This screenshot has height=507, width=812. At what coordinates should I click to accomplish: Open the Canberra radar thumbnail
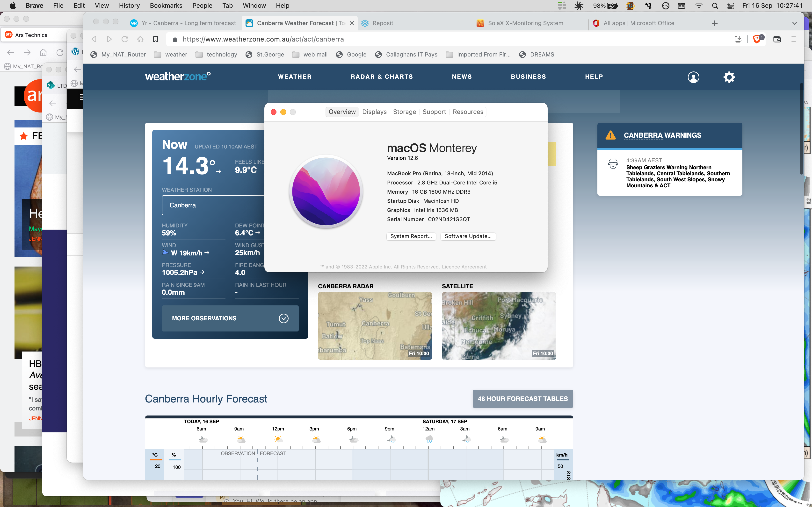[375, 326]
